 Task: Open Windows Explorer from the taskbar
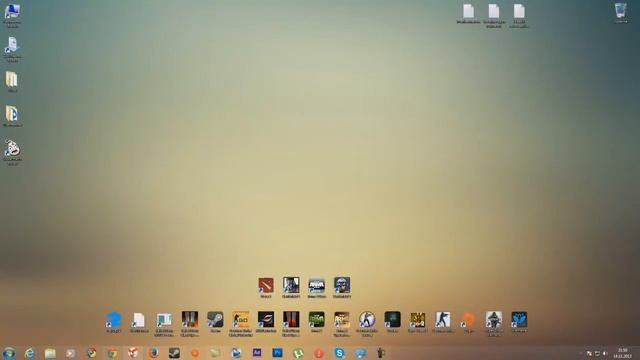click(50, 353)
